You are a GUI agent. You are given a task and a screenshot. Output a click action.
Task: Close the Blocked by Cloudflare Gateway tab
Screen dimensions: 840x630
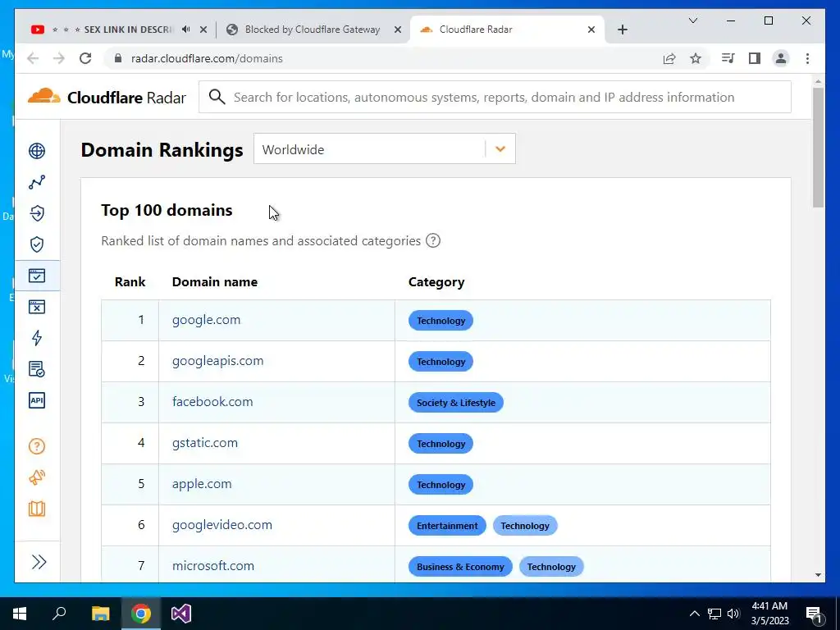point(398,30)
